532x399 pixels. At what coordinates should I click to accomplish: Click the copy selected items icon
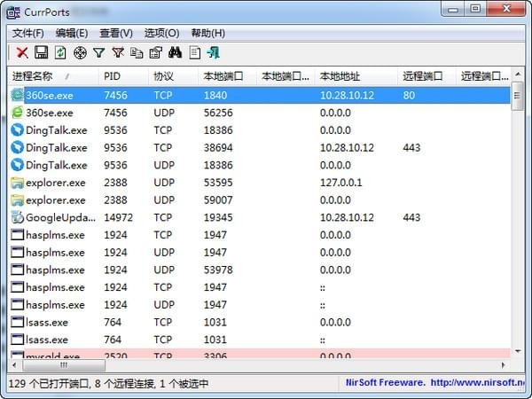click(137, 52)
